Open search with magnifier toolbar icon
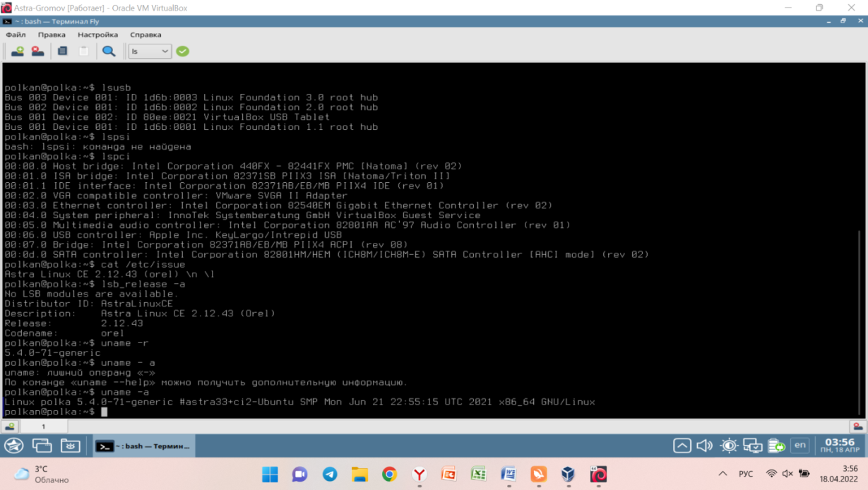 click(109, 51)
